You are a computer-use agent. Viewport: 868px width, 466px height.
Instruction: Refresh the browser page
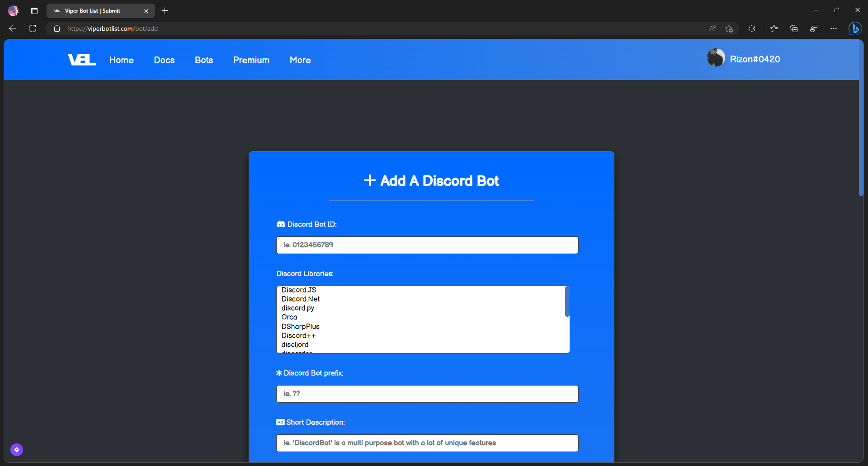(x=33, y=28)
